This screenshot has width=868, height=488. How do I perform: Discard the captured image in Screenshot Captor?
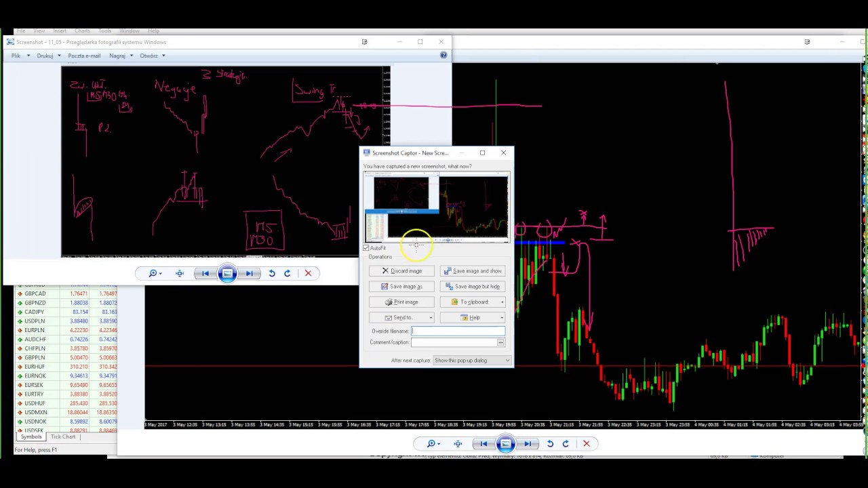coord(401,271)
